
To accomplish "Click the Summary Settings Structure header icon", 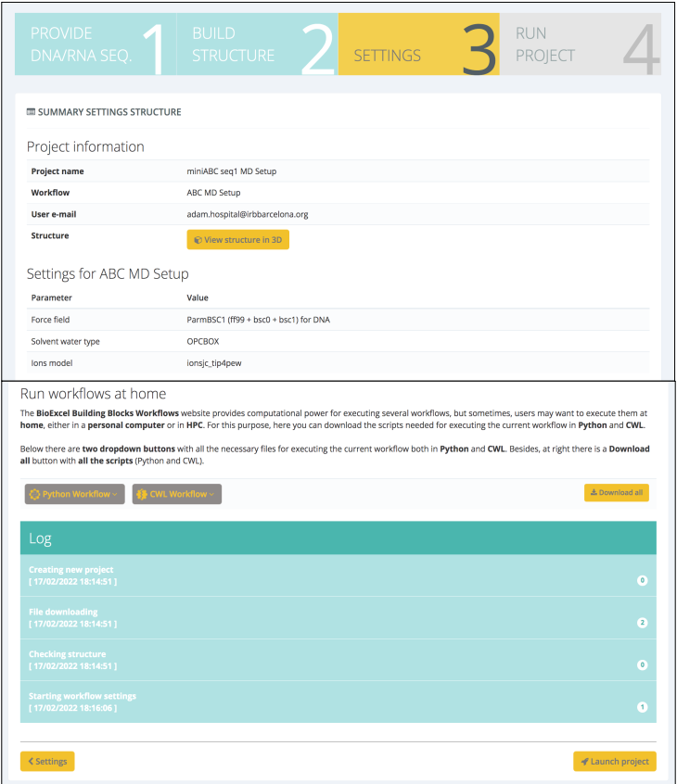I will [31, 112].
